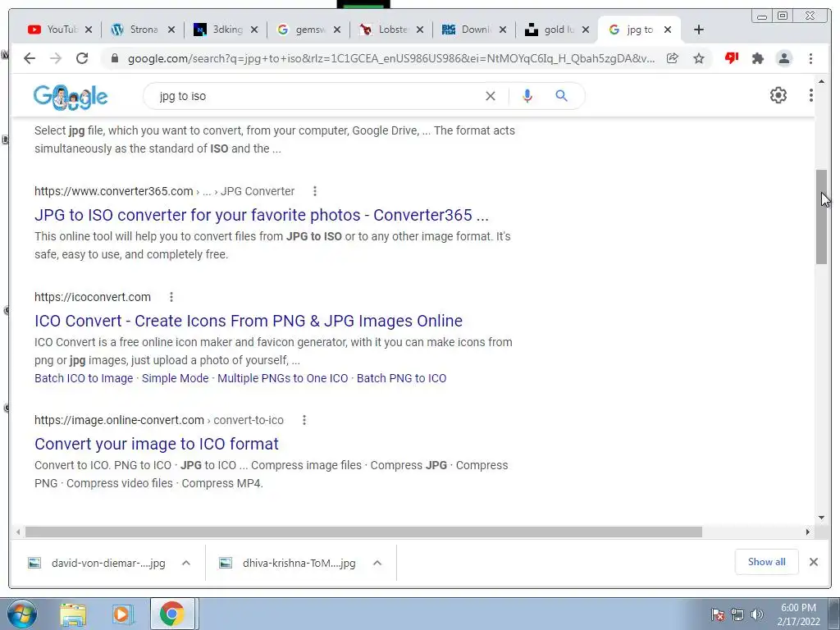Click the vertical scrollbar thumb
The width and height of the screenshot is (840, 630).
click(821, 217)
